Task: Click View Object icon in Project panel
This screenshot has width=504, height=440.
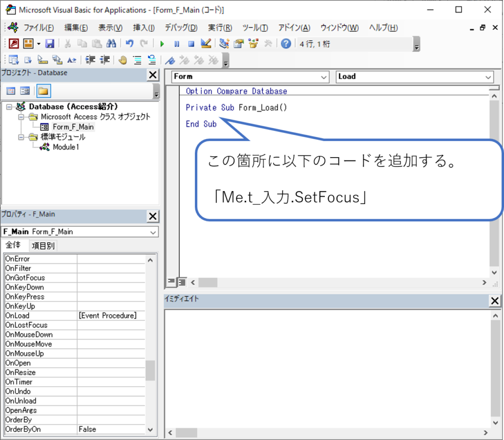Action: pos(25,91)
